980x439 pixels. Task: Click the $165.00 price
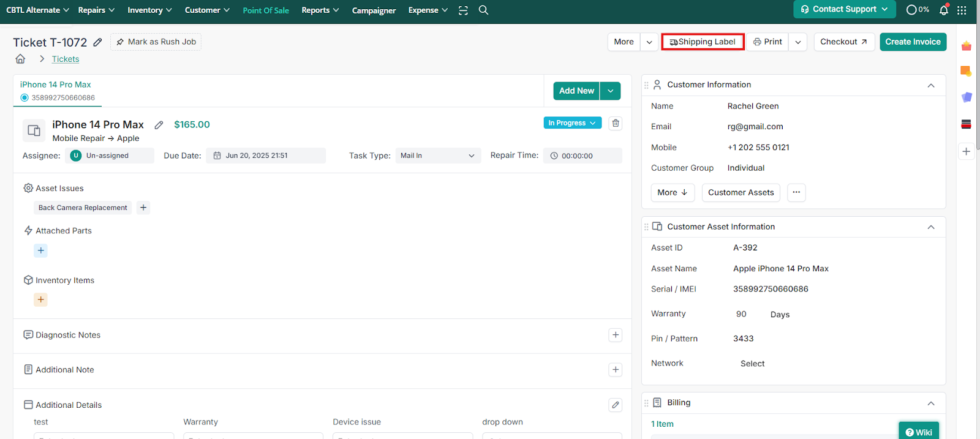coord(192,124)
